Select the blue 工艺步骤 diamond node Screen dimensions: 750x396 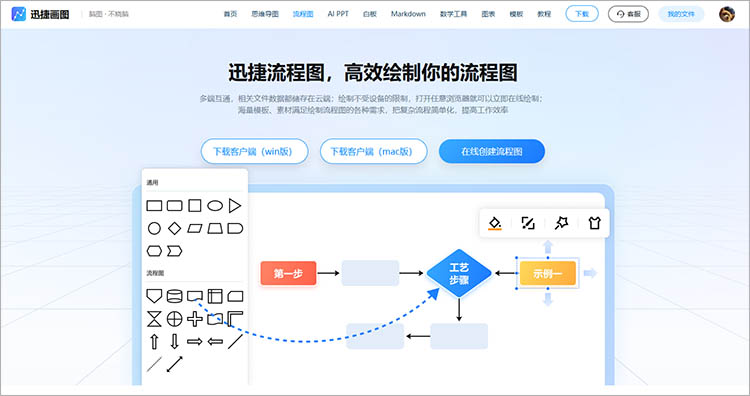pos(459,273)
